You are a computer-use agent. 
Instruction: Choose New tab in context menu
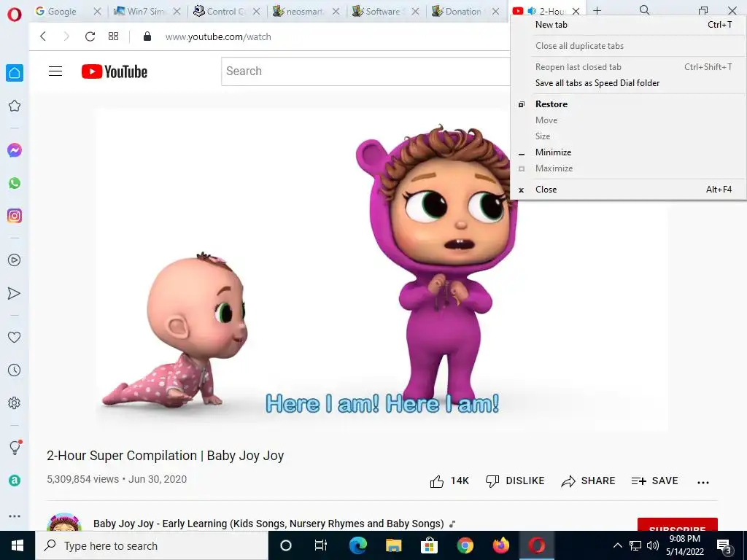click(628, 25)
